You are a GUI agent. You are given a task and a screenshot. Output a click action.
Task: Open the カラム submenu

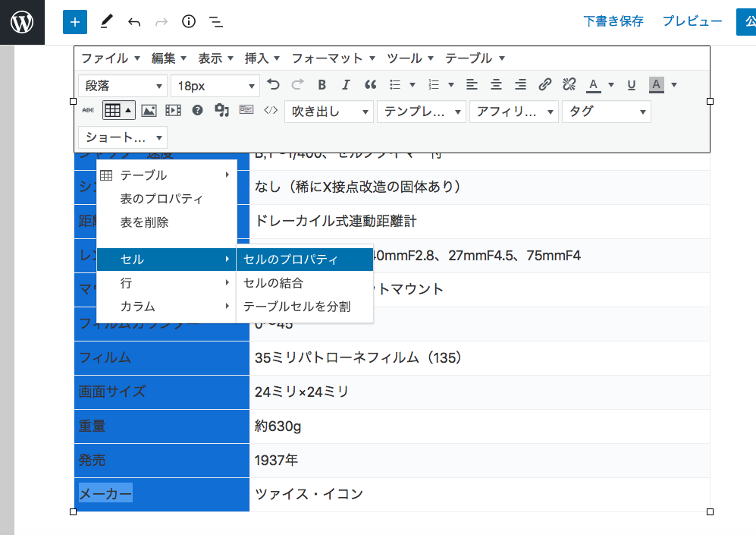(167, 307)
